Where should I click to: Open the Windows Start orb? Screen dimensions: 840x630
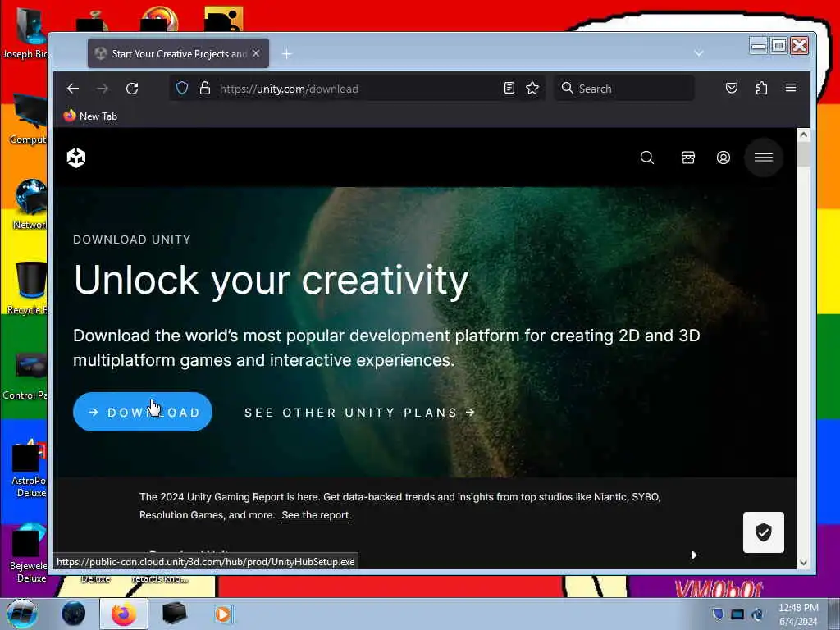pyautogui.click(x=21, y=614)
